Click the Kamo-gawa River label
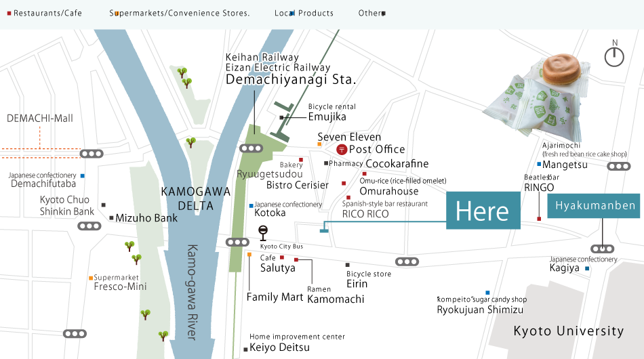The image size is (644, 359). coord(193,292)
